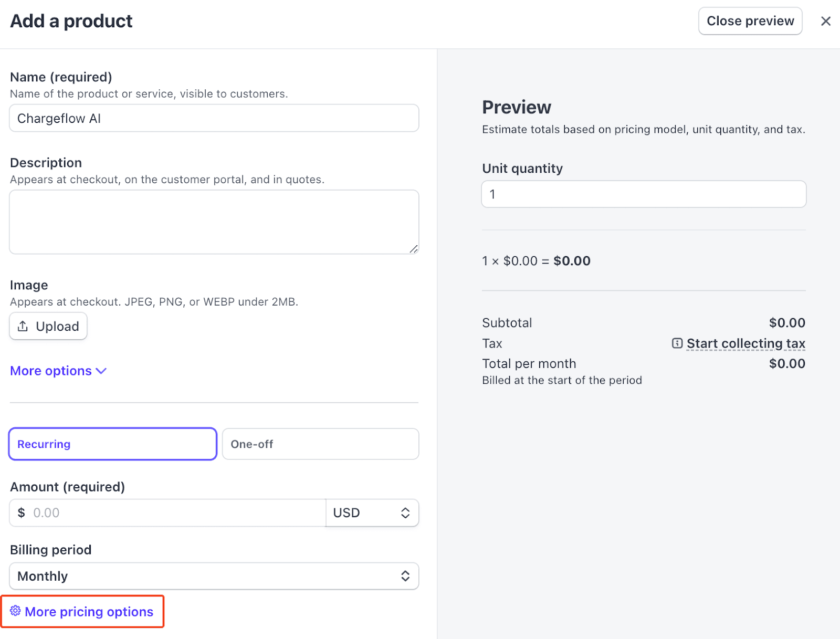Click the upload arrow icon
Image resolution: width=840 pixels, height=639 pixels.
pyautogui.click(x=23, y=326)
